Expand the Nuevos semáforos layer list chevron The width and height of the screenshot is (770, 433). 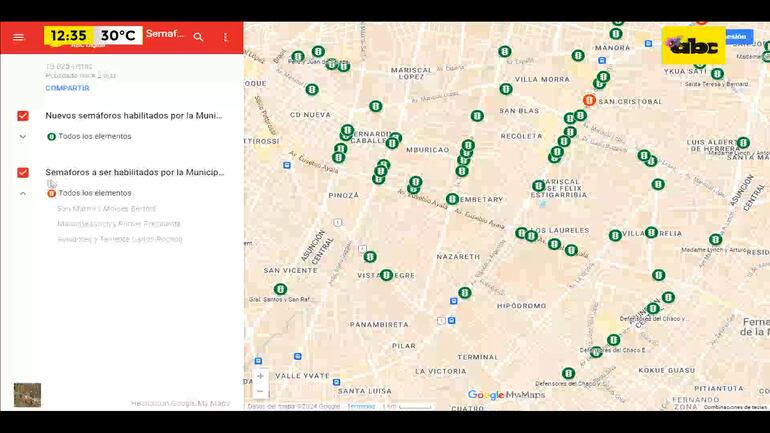pos(23,136)
